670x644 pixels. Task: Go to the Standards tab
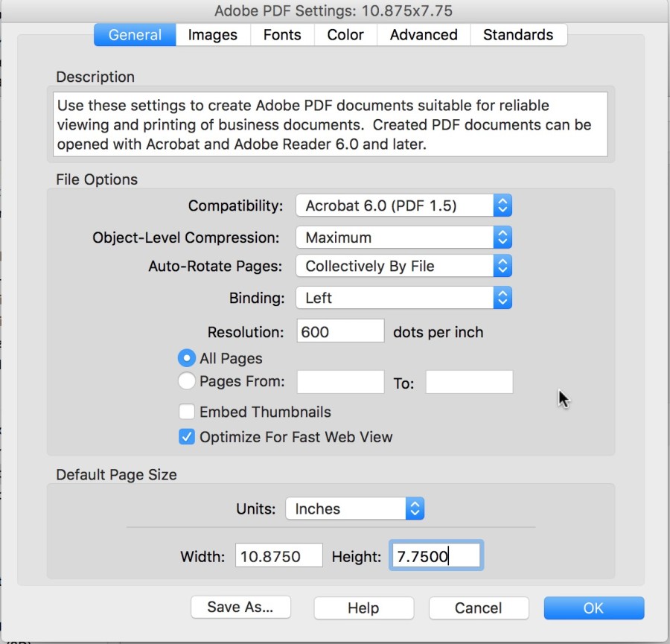pyautogui.click(x=518, y=34)
